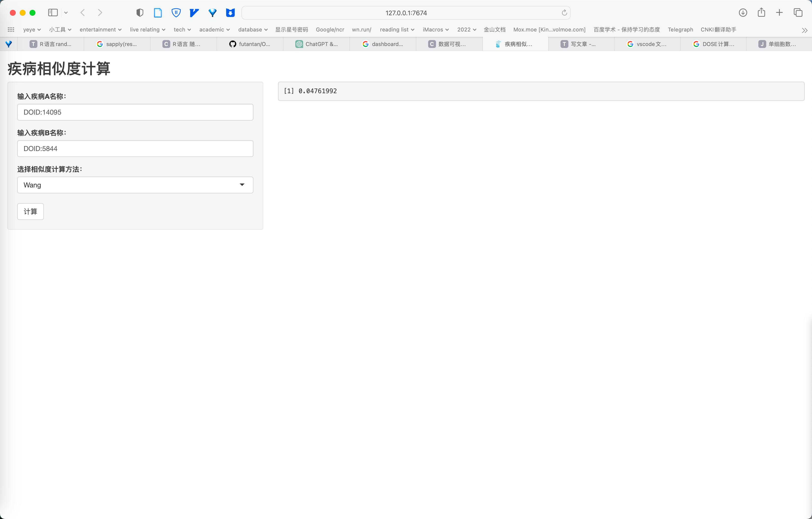Viewport: 812px width, 519px height.
Task: Open the Bitwarden shield extension icon
Action: click(176, 13)
